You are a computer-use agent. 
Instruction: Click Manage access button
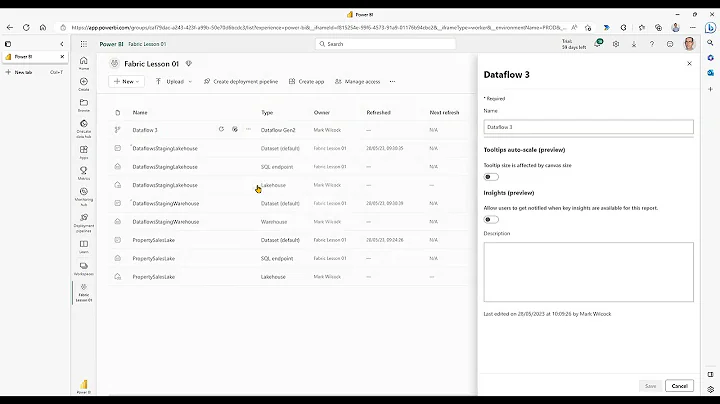(357, 81)
